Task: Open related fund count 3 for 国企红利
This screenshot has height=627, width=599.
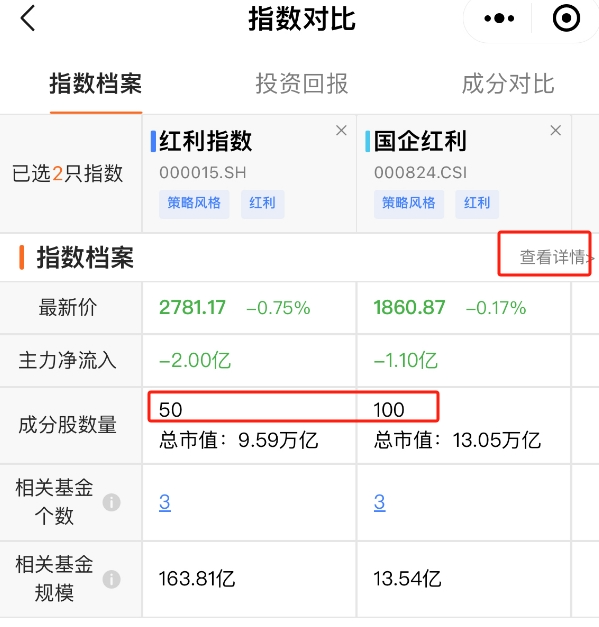Action: pyautogui.click(x=379, y=502)
